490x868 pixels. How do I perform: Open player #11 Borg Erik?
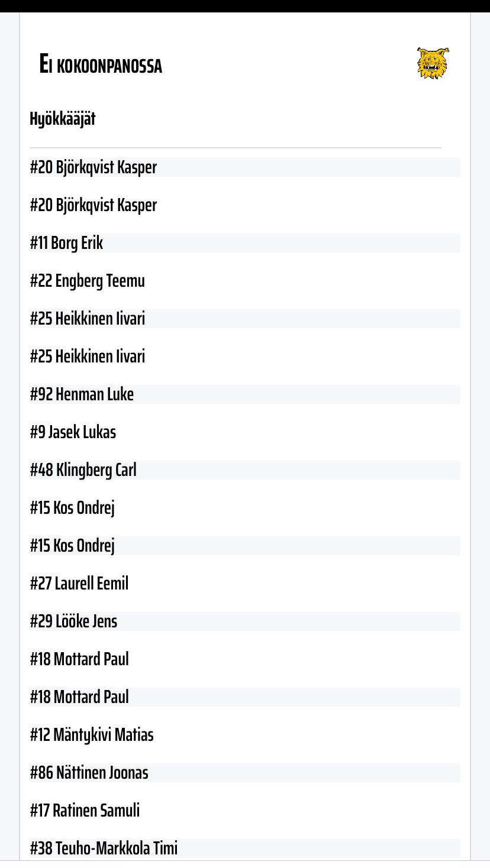tap(67, 243)
